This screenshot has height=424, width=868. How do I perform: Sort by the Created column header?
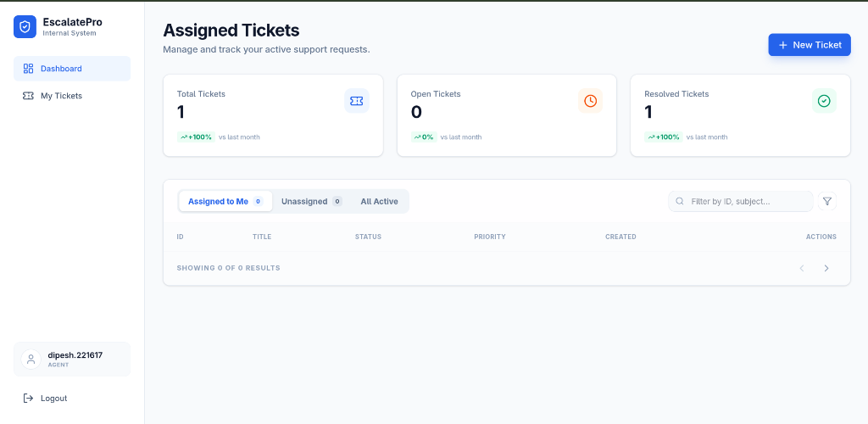[x=620, y=237]
